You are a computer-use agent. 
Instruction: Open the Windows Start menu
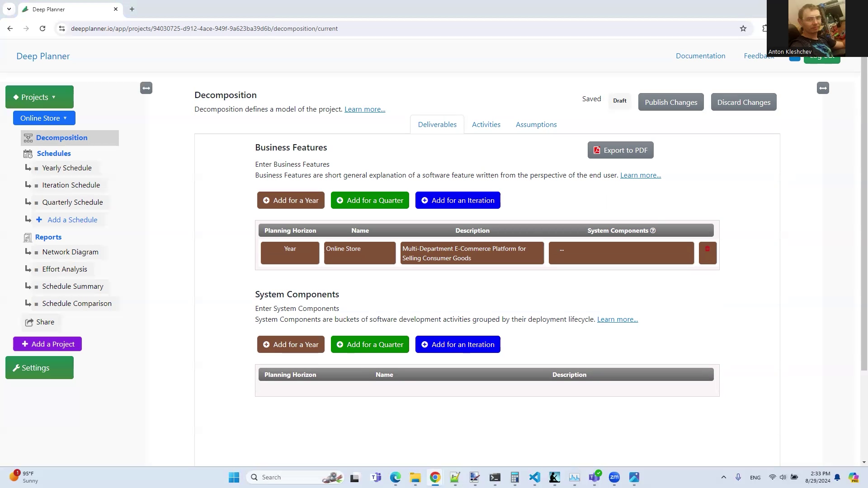tap(234, 477)
